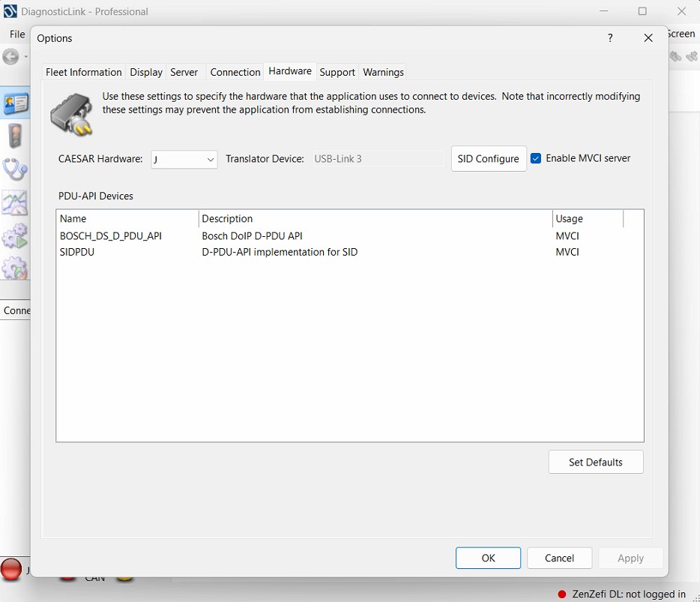Open the File menu
This screenshot has width=700, height=602.
[x=16, y=34]
